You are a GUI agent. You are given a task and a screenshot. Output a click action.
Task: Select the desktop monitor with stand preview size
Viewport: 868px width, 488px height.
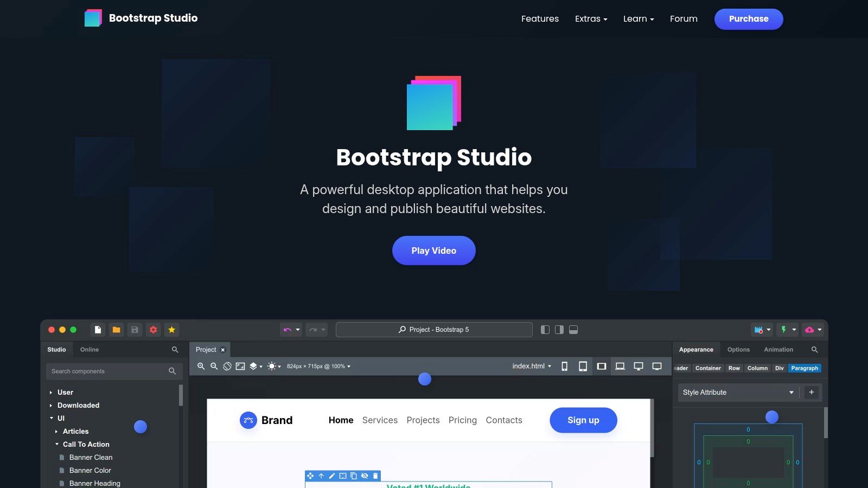(639, 367)
